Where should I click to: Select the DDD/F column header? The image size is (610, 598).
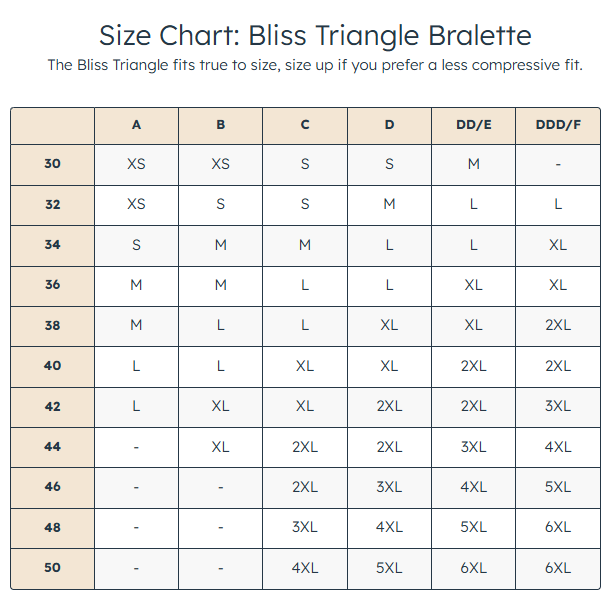click(558, 125)
